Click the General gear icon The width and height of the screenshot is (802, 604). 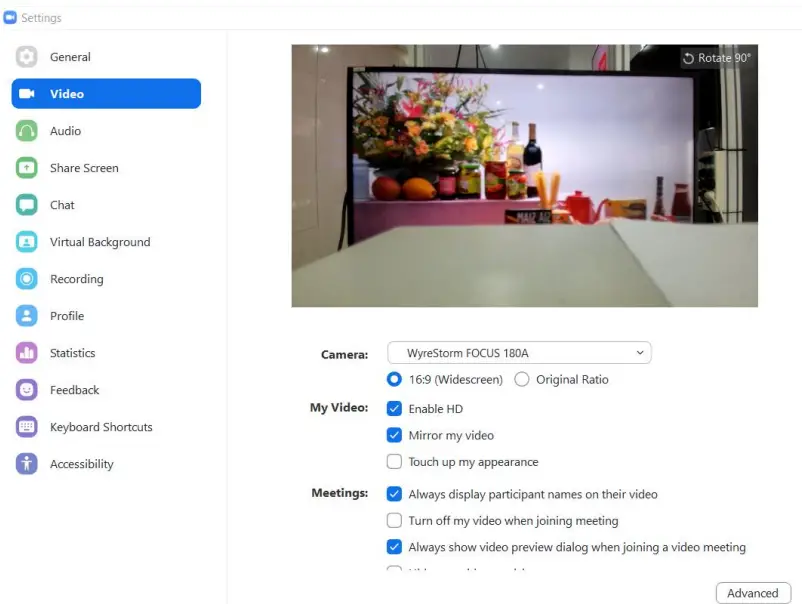coord(27,57)
